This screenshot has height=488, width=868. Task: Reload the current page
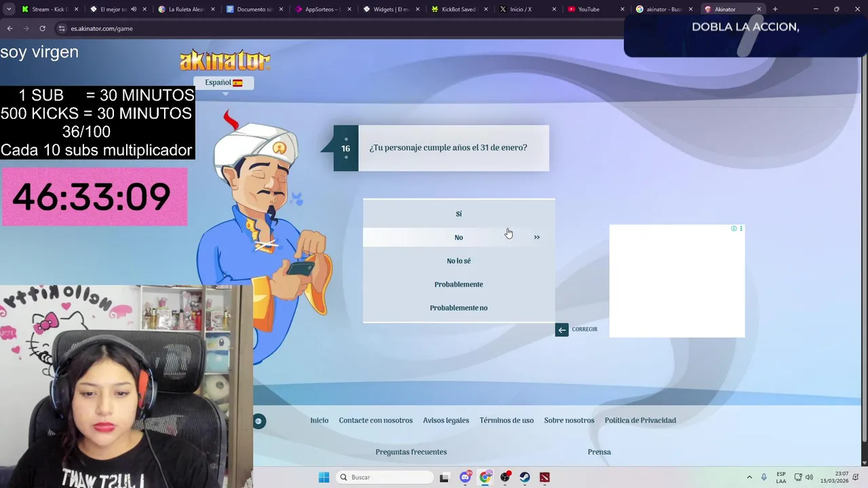coord(42,28)
